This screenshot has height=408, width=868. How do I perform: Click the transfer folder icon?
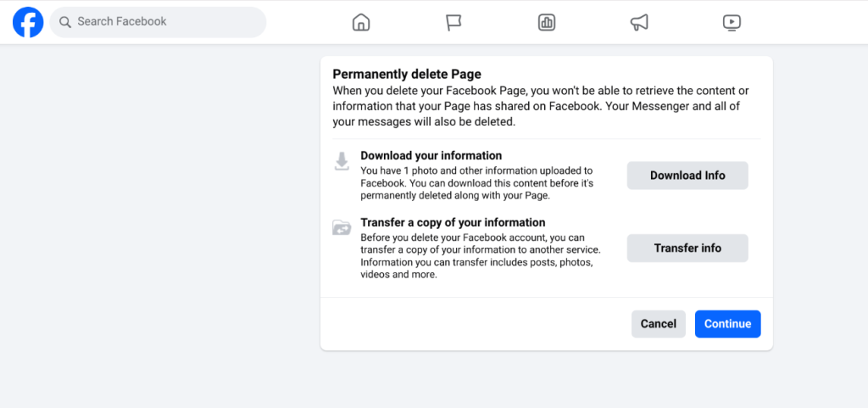point(342,227)
